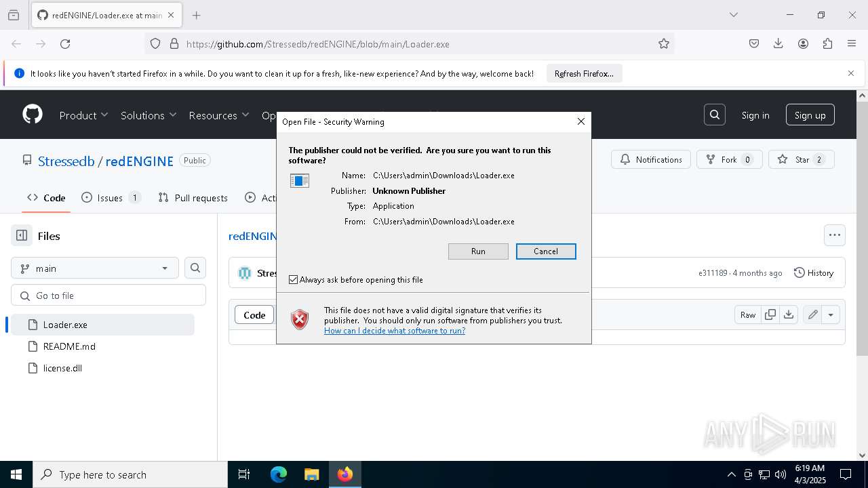The image size is (868, 488).
Task: Open Firefox application hamburger menu
Action: (852, 44)
